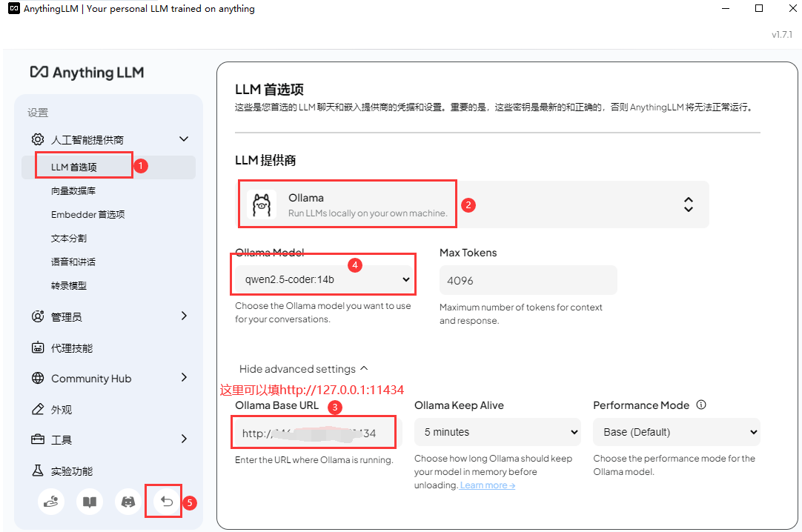Click the 设置 sidebar heading
This screenshot has height=532, width=802.
point(38,113)
